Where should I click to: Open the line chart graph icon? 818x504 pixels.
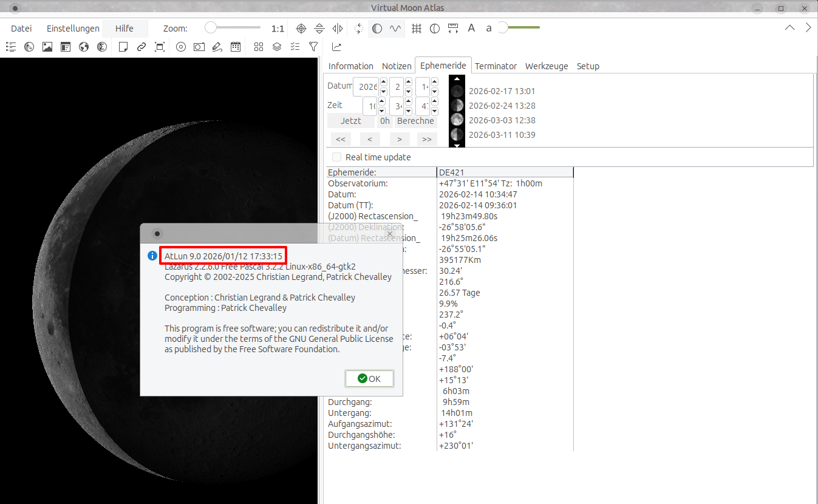[336, 47]
